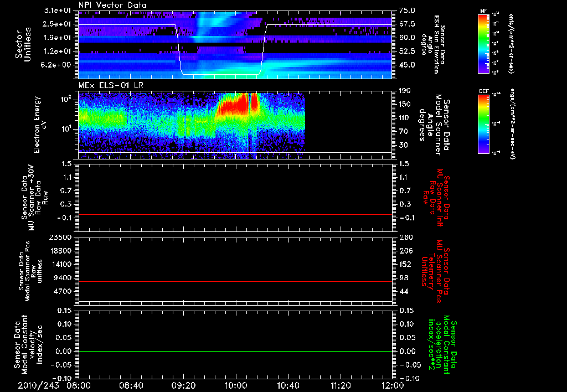Click the 'NF' label above the color bar
This screenshot has width=567, height=392.
point(483,11)
